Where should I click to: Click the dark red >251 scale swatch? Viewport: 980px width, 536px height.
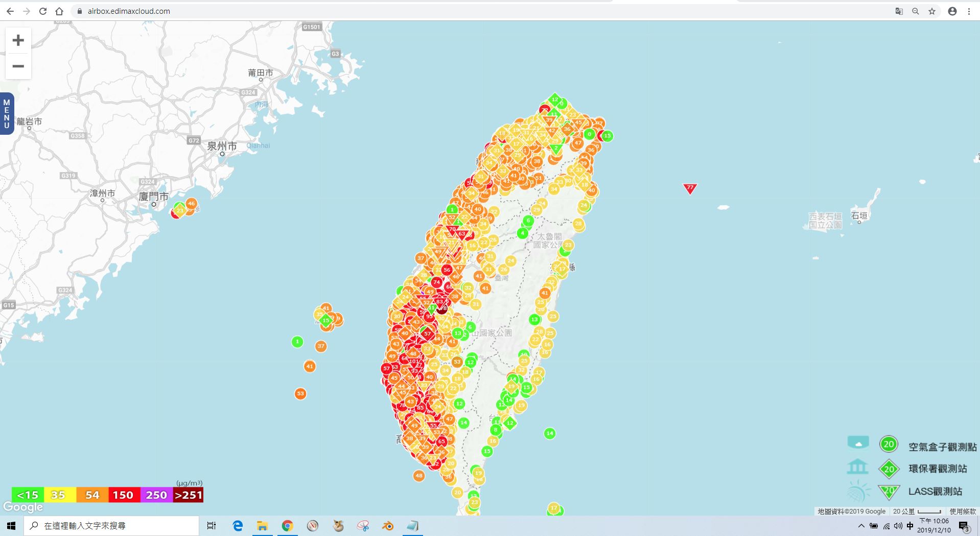point(188,495)
